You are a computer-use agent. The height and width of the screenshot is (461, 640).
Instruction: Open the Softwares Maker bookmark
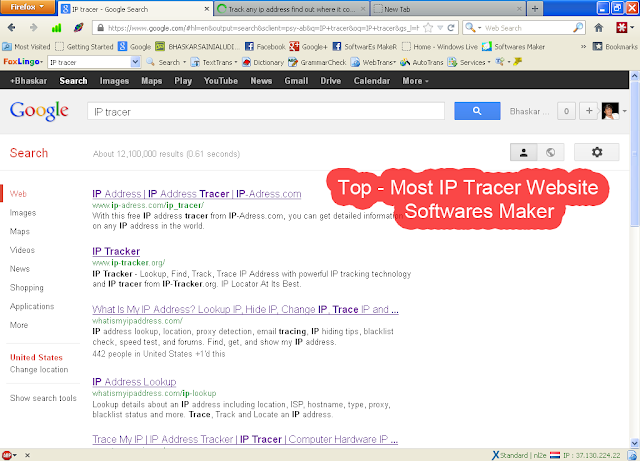(513, 47)
